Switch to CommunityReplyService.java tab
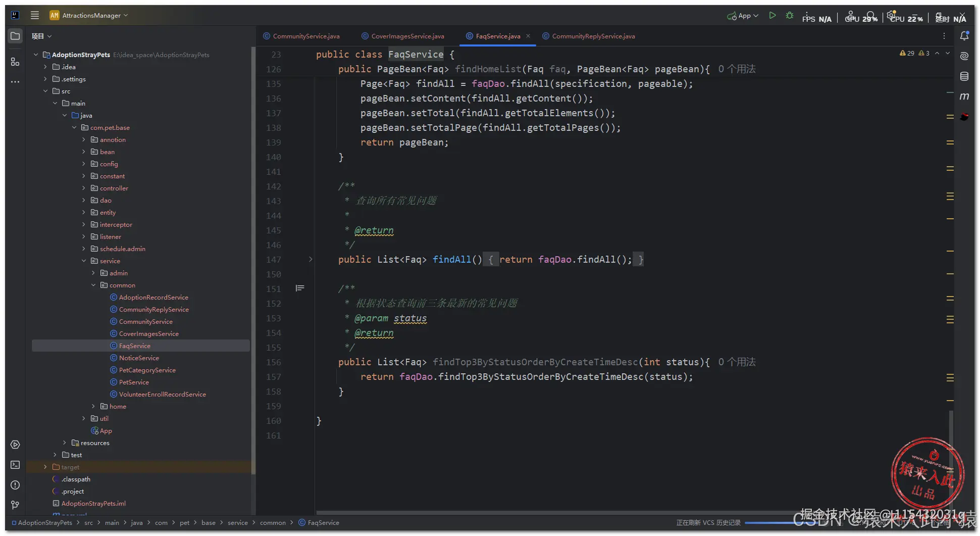 (589, 36)
